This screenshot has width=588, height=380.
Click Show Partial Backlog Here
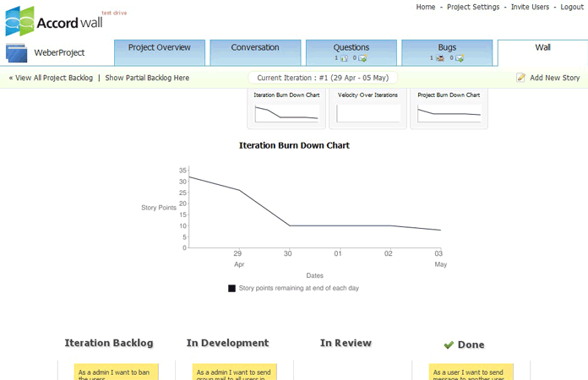pos(147,78)
